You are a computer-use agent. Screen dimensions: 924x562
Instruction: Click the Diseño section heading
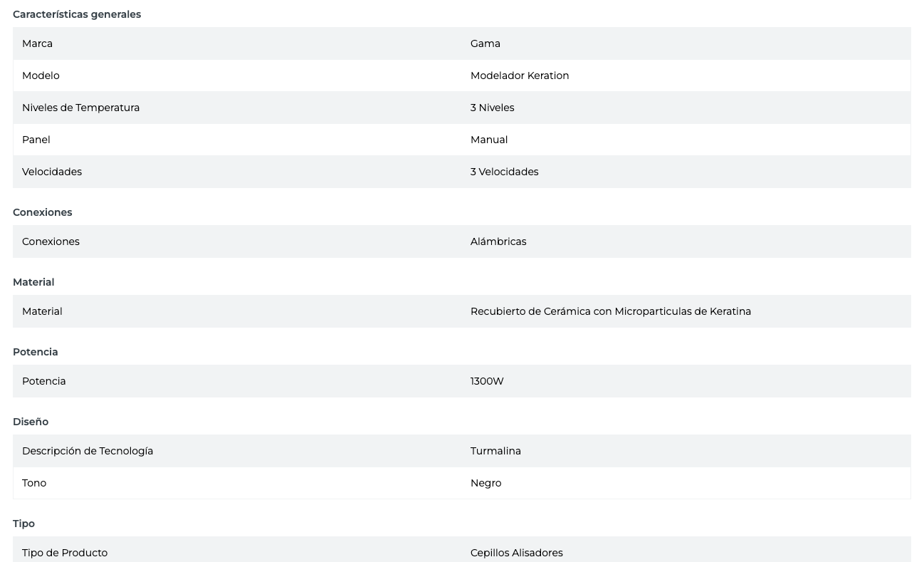pyautogui.click(x=31, y=422)
